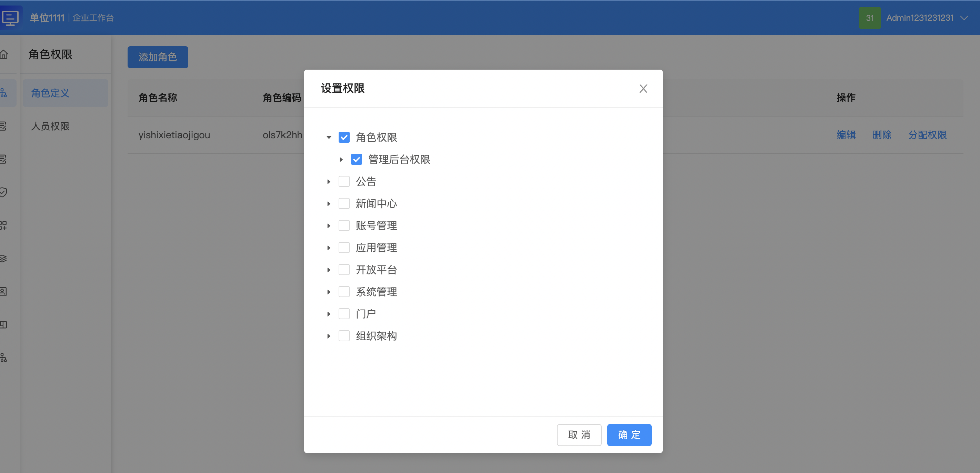Click the 确定 confirm button

(629, 435)
